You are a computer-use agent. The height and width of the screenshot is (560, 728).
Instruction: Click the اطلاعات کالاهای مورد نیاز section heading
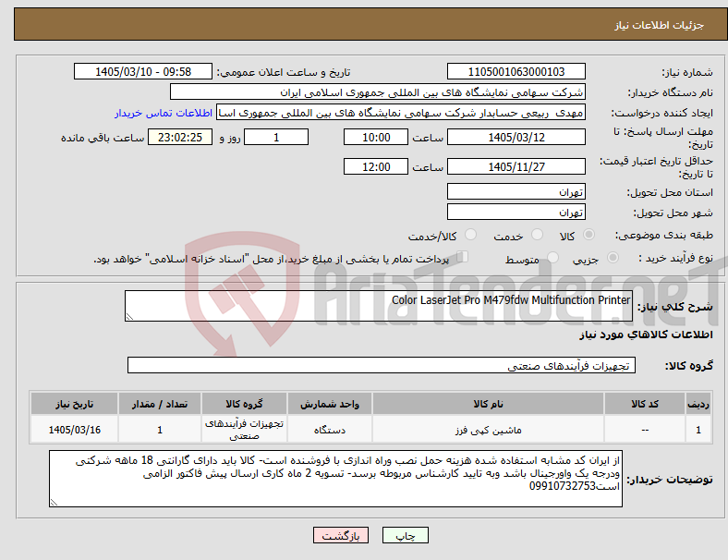[646, 335]
